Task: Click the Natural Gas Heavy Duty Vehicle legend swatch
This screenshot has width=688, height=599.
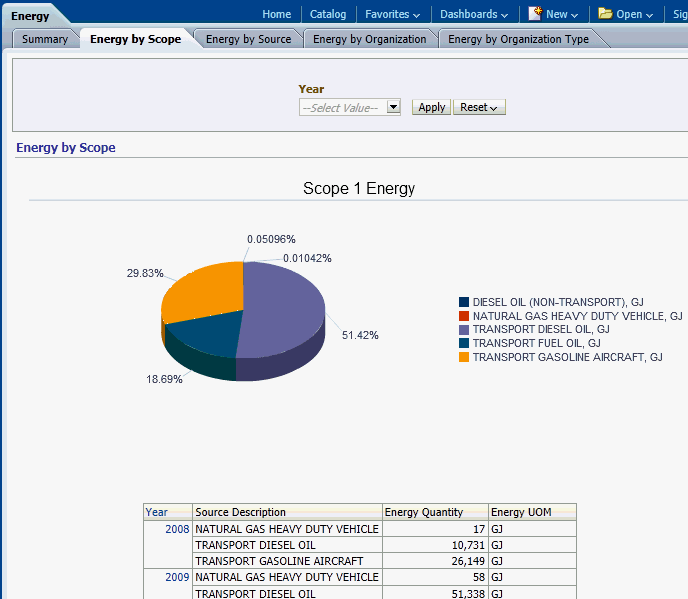Action: [x=464, y=316]
